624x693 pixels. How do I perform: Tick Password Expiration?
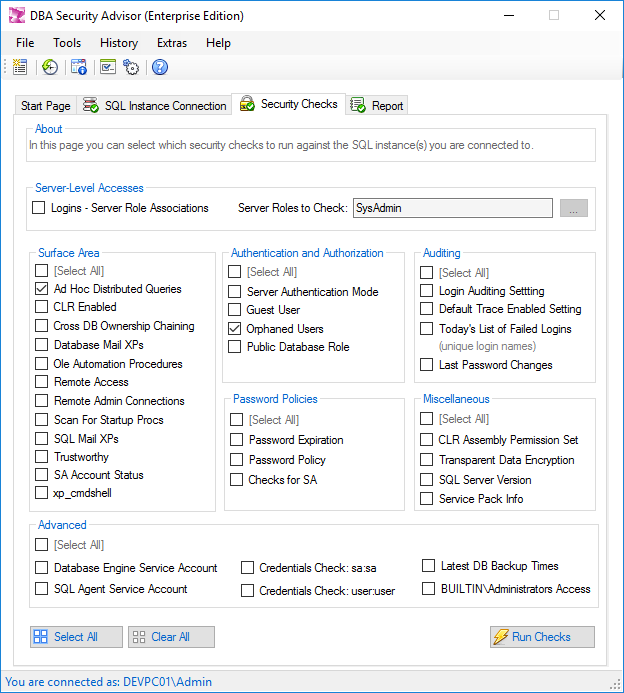pyautogui.click(x=236, y=439)
